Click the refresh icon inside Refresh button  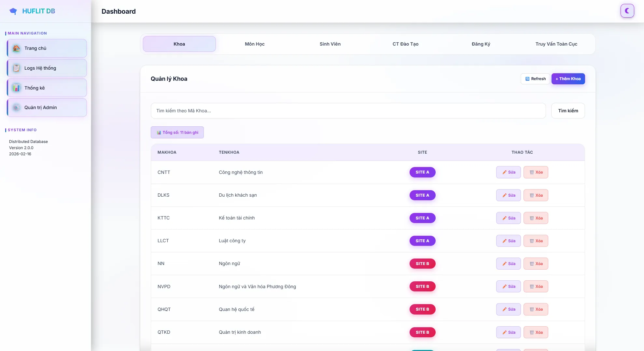pos(527,78)
